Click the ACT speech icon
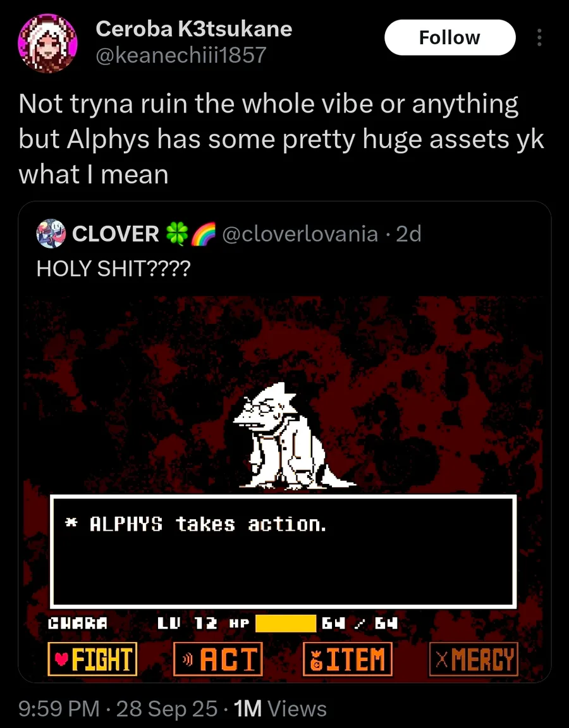This screenshot has height=728, width=569. pyautogui.click(x=187, y=659)
